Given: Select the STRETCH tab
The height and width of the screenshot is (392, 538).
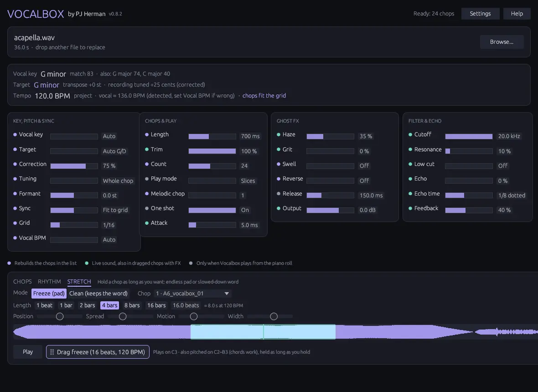Looking at the screenshot, I should [79, 282].
